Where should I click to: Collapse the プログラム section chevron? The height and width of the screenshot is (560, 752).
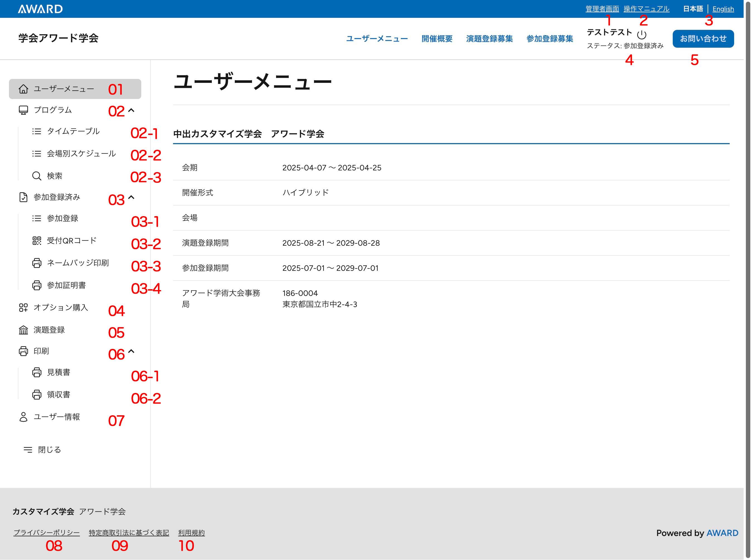point(131,110)
